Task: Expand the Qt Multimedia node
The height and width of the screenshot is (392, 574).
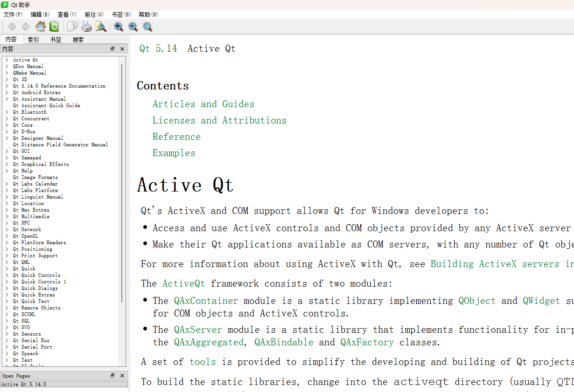Action: [x=7, y=216]
